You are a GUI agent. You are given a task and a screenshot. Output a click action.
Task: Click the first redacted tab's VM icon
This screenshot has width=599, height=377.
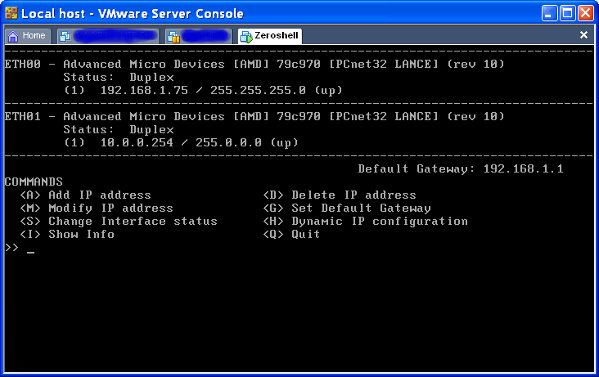click(65, 36)
